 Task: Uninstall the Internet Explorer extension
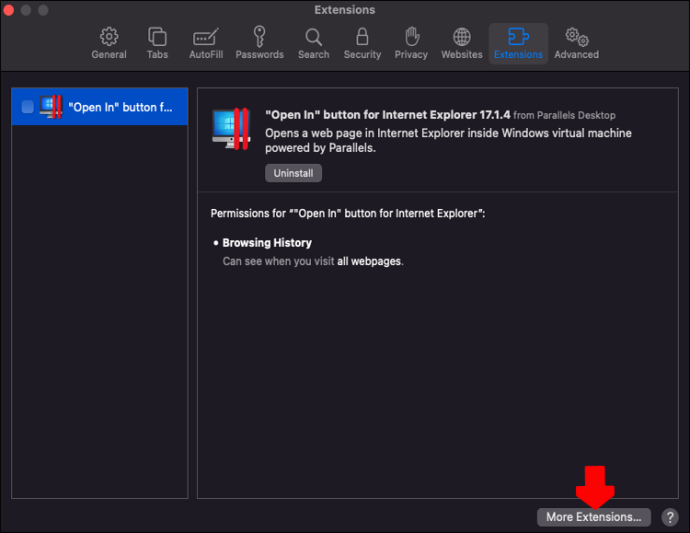(x=293, y=173)
